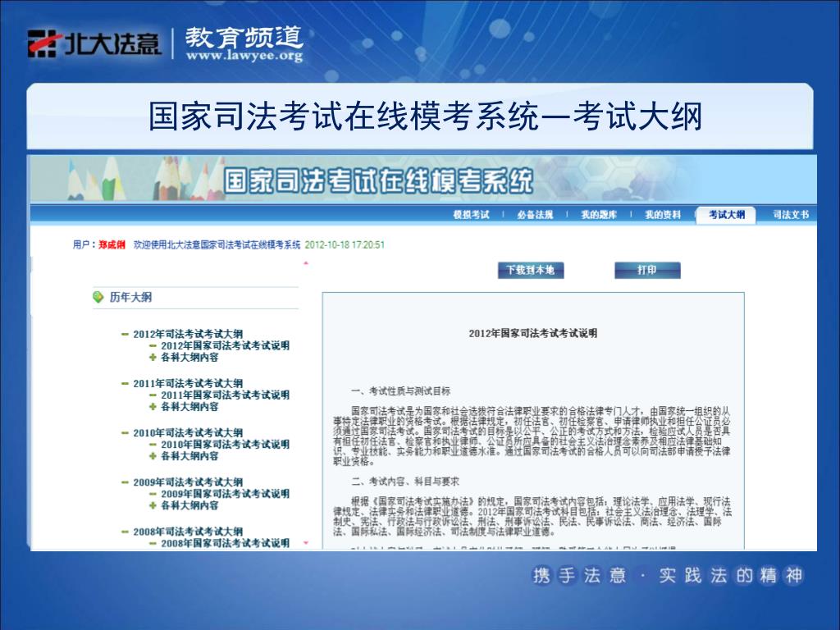Image resolution: width=840 pixels, height=630 pixels.
Task: Select the 考试大纲 tab
Action: tap(726, 215)
